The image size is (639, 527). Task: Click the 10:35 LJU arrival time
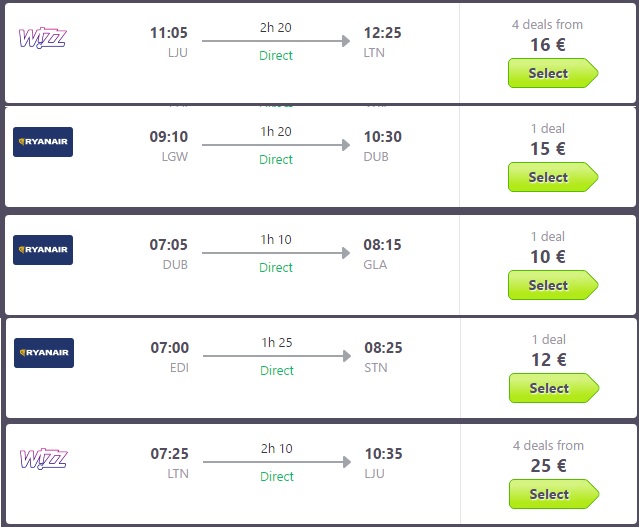[x=382, y=454]
